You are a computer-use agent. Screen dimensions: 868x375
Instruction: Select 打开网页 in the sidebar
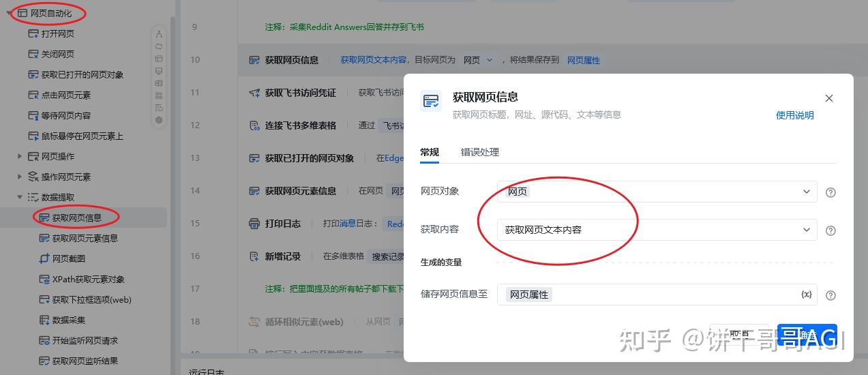(x=57, y=33)
